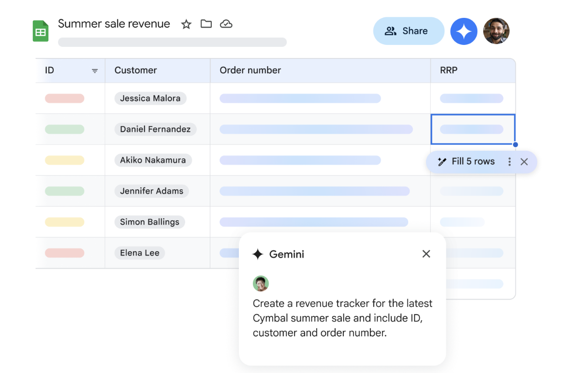Star the Summer sale revenue document
This screenshot has width=588, height=373.
(x=186, y=24)
